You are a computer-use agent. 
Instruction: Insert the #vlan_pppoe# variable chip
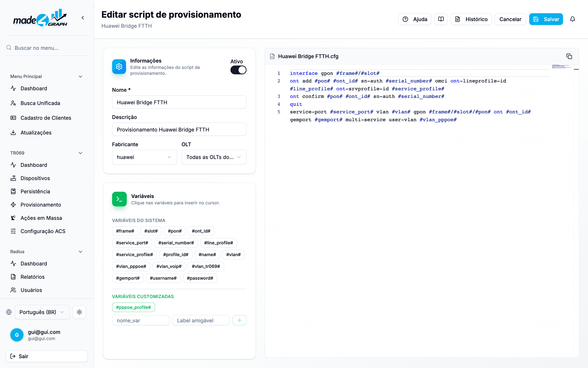click(131, 266)
